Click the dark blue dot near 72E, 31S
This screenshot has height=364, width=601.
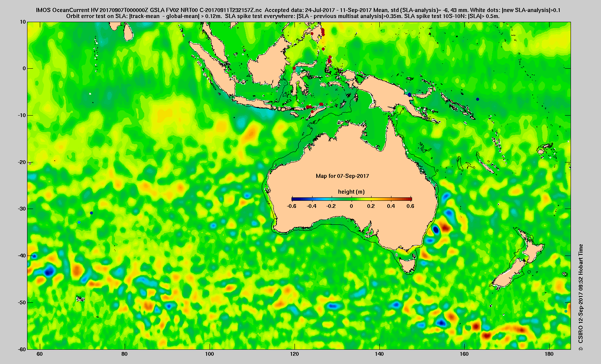91,213
